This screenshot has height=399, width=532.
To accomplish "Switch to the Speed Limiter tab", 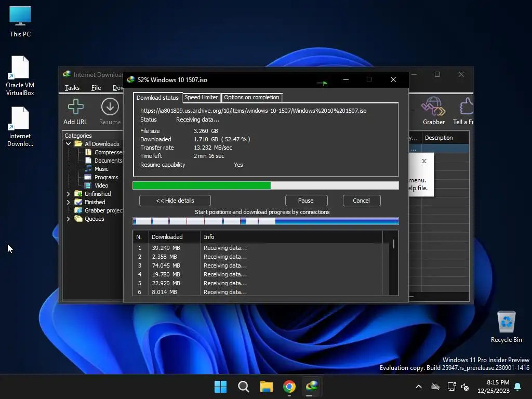I will pyautogui.click(x=201, y=97).
